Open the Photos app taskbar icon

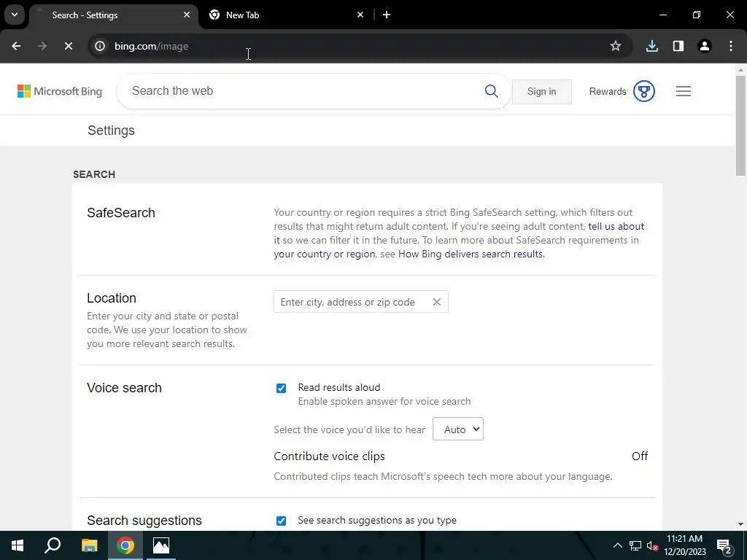tap(161, 545)
